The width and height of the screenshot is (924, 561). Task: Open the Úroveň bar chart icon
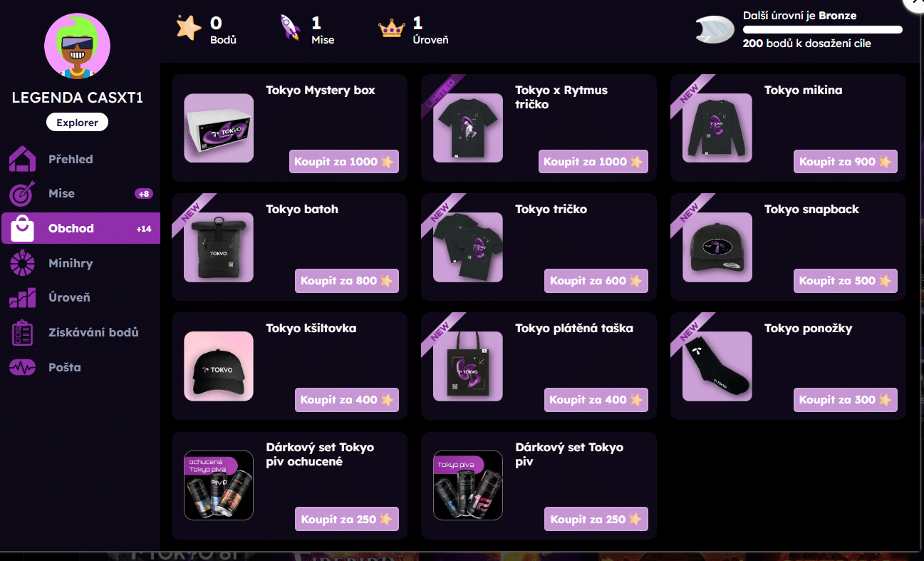point(22,298)
